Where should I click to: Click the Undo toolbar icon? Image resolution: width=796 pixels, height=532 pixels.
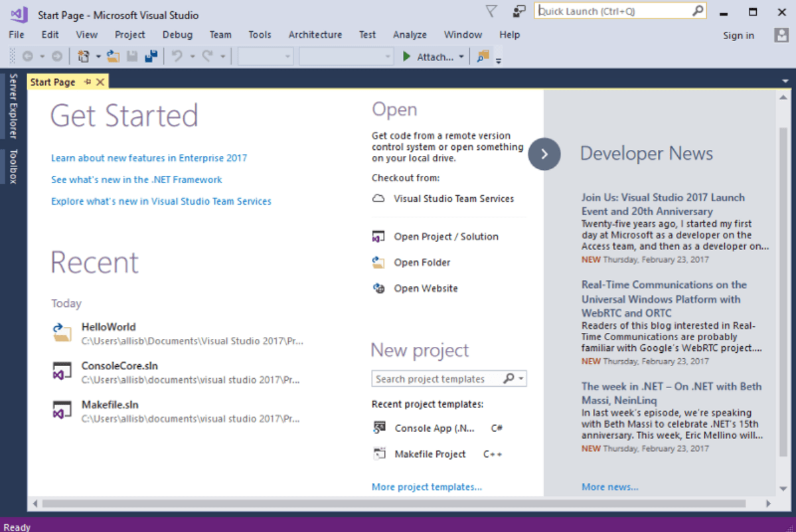coord(177,56)
